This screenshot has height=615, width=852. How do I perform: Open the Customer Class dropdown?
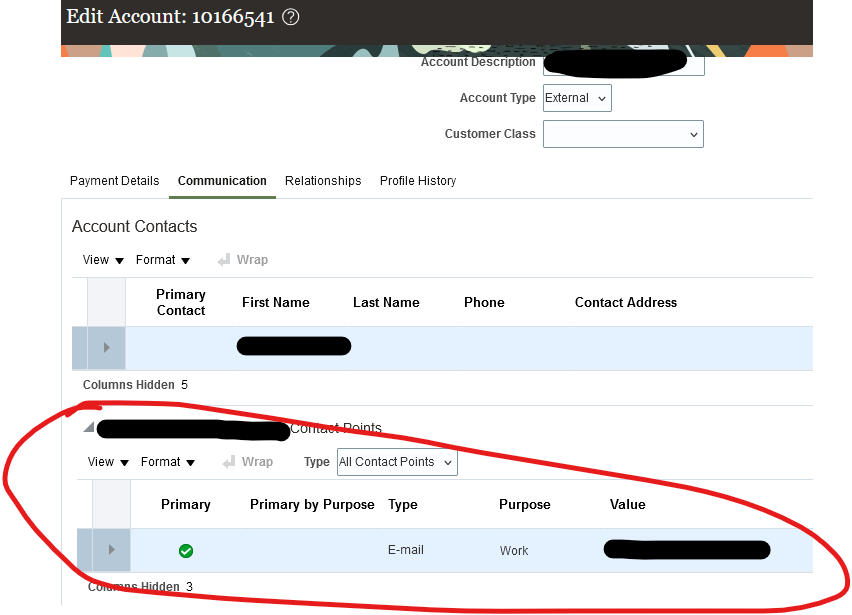tap(623, 134)
